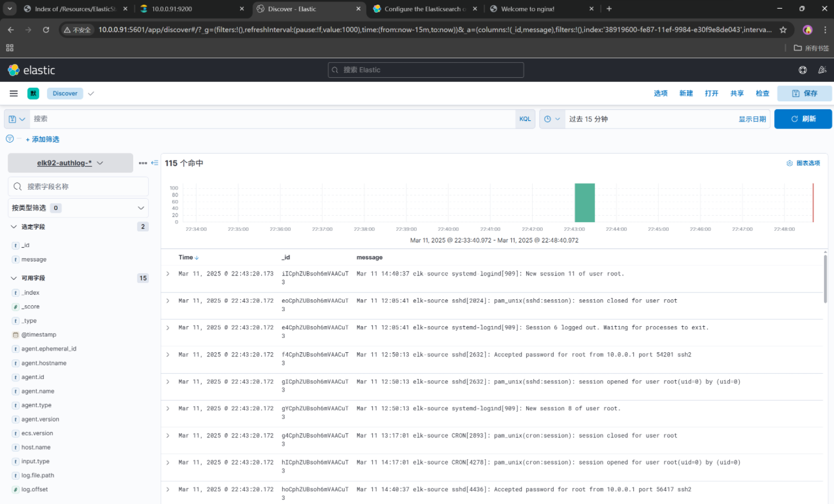Open Chrome three-dot menu
This screenshot has height=504, width=834.
click(x=825, y=30)
